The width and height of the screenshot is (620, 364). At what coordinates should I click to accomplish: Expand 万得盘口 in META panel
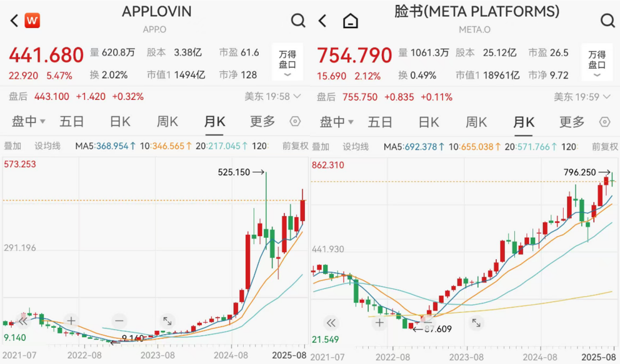coord(597,63)
